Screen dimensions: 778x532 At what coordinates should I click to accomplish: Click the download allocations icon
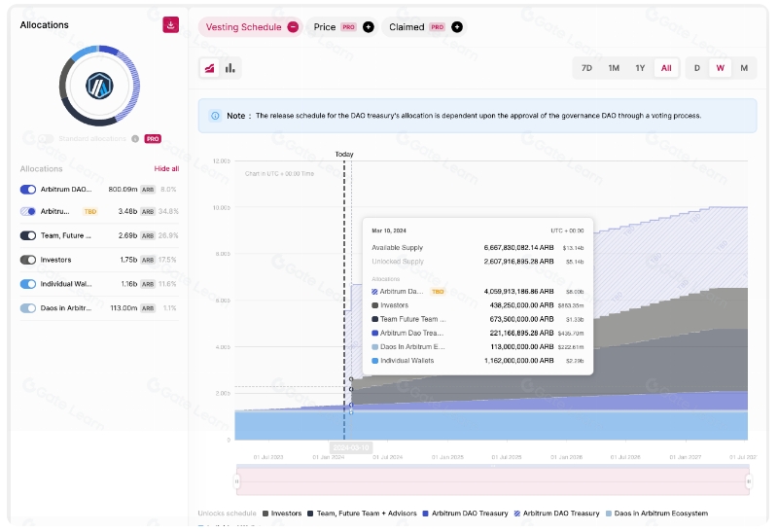[x=171, y=25]
